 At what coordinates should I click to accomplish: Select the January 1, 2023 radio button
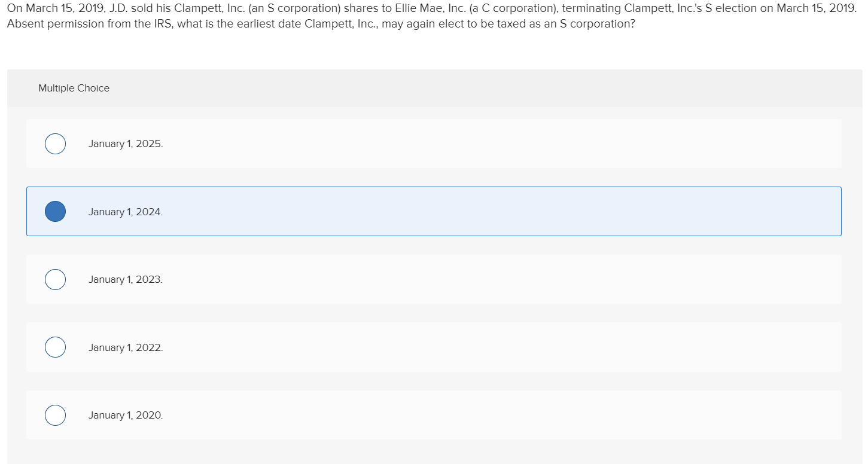55,279
